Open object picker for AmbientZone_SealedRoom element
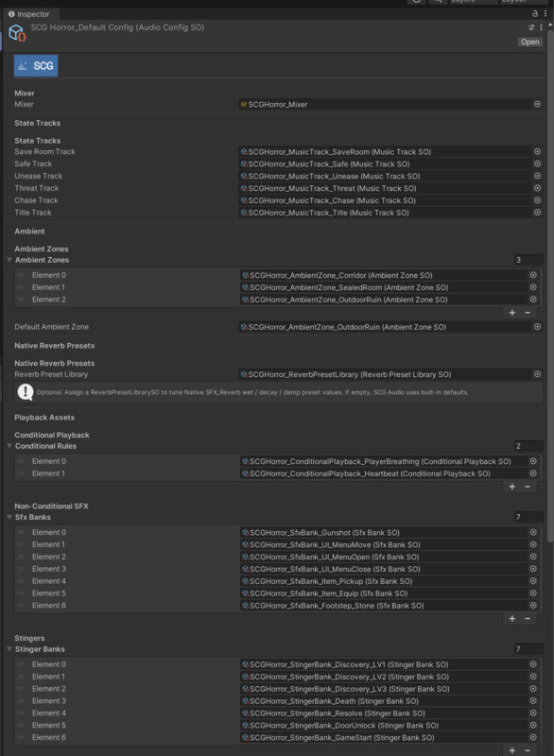The height and width of the screenshot is (756, 554). pyautogui.click(x=533, y=287)
